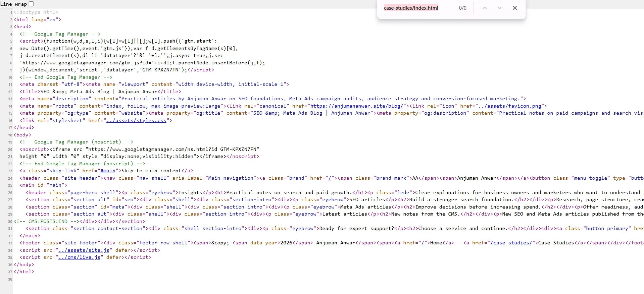Image resolution: width=644 pixels, height=294 pixels.
Task: Click line number 12 in the gutter
Action: coord(10,92)
